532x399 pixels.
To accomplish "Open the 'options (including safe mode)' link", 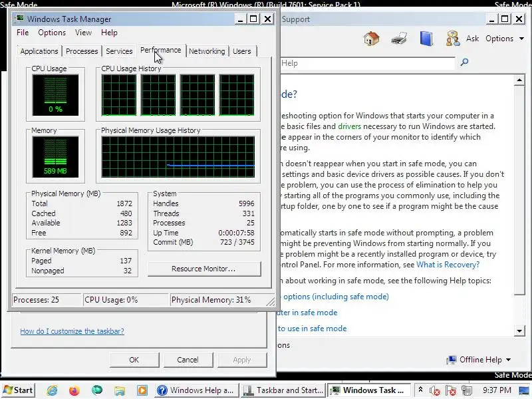I will click(x=336, y=297).
